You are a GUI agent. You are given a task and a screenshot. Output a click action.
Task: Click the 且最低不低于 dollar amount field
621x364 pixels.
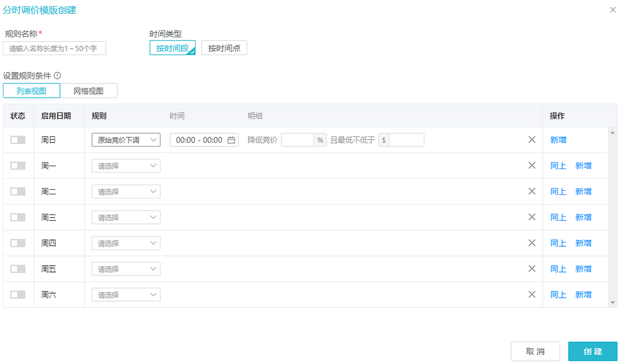(x=407, y=140)
